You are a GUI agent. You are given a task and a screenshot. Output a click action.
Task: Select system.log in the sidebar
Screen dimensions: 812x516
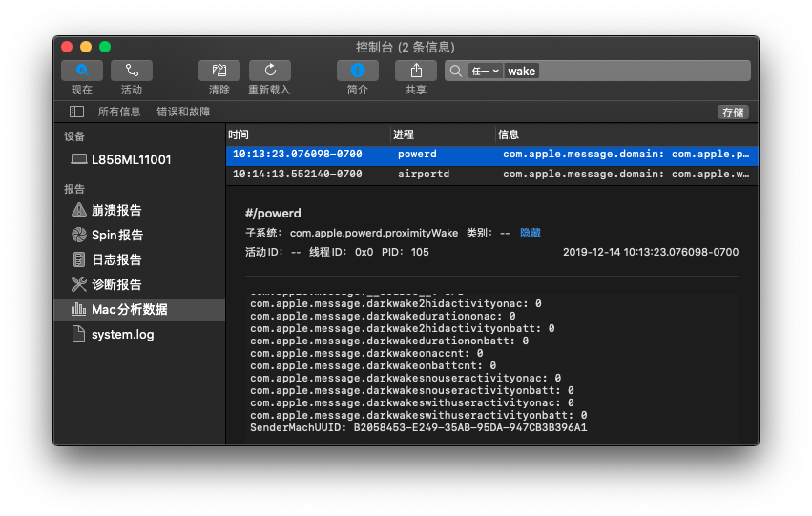coord(122,334)
